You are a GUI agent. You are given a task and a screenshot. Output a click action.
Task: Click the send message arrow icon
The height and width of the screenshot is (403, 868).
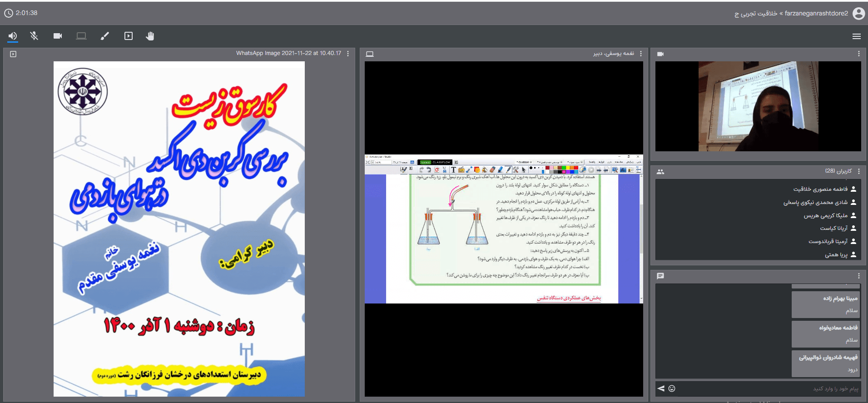coord(661,388)
